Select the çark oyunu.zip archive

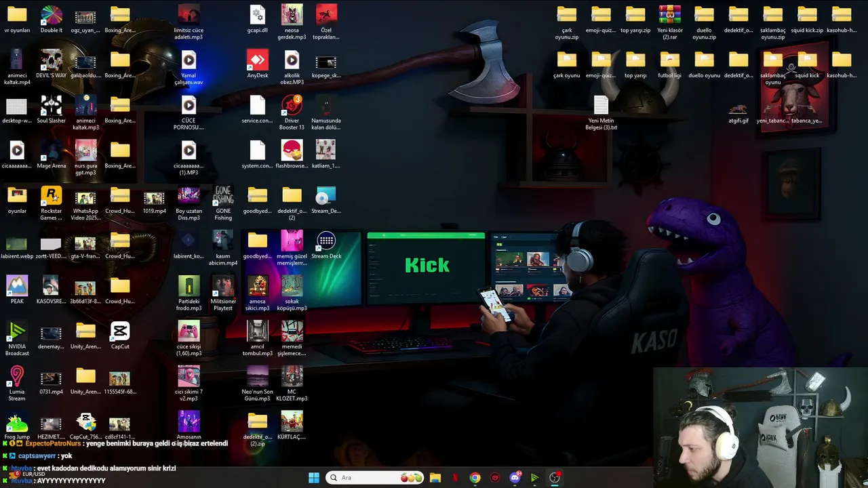point(567,23)
